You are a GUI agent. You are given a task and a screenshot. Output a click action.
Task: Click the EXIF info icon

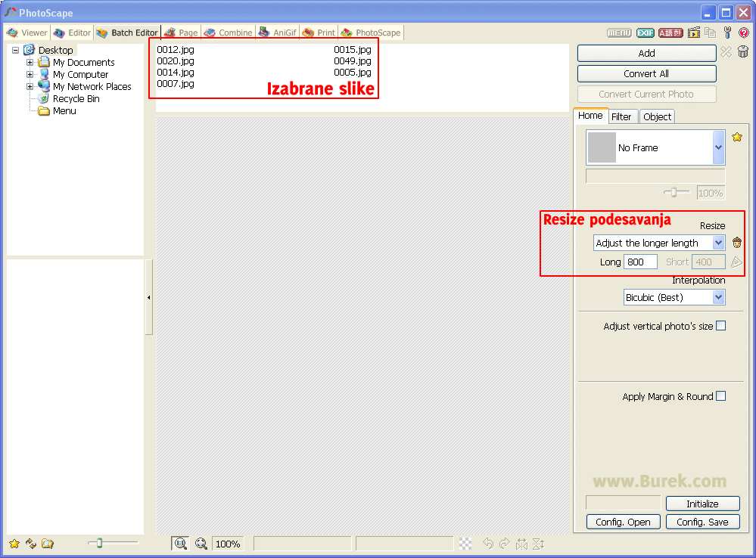point(645,33)
